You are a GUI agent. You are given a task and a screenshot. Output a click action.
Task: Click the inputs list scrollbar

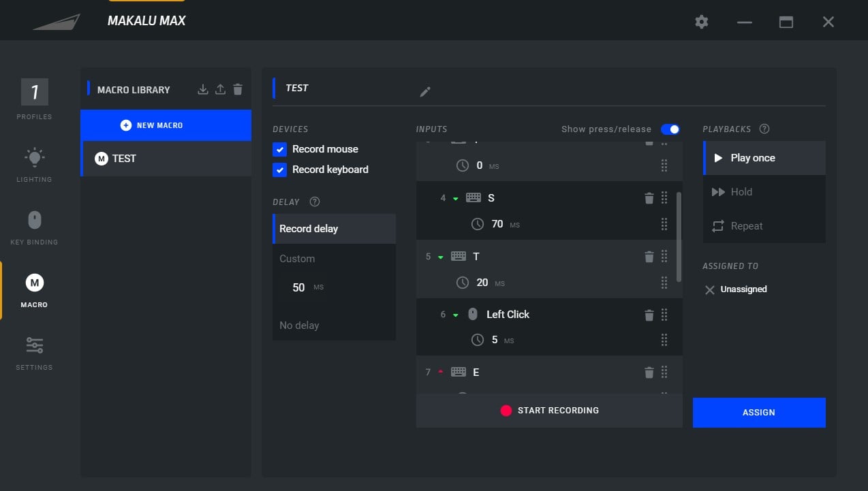679,236
